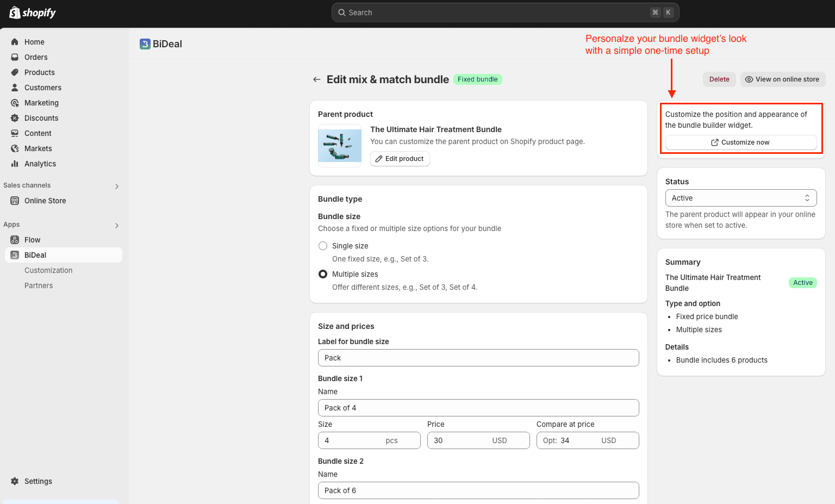Viewport: 835px width, 504px height.
Task: Select the Multiple sizes radio option
Action: (323, 274)
